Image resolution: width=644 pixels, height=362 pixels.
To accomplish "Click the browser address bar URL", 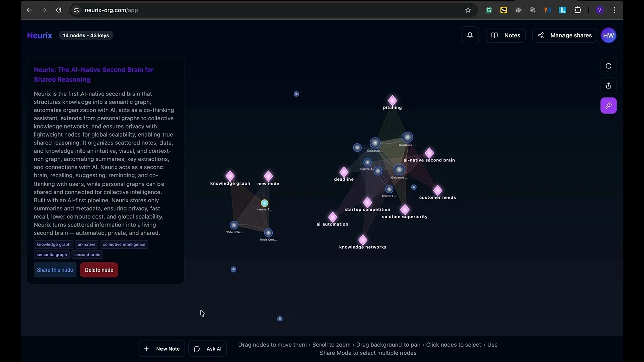I will [x=111, y=10].
